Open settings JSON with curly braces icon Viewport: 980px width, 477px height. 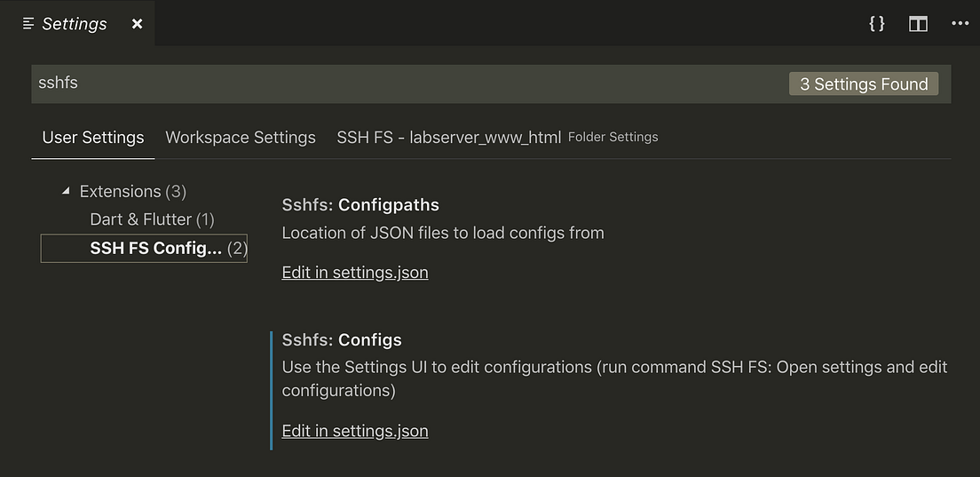877,24
